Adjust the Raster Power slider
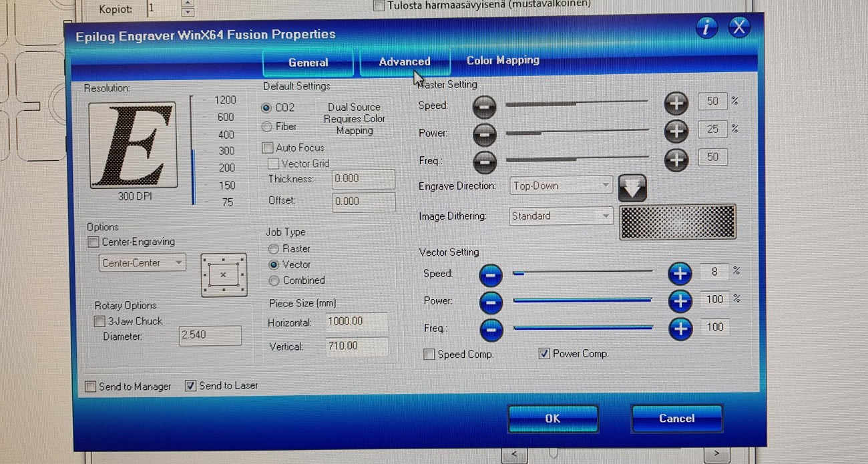Viewport: 868px width, 464px height. coord(577,132)
